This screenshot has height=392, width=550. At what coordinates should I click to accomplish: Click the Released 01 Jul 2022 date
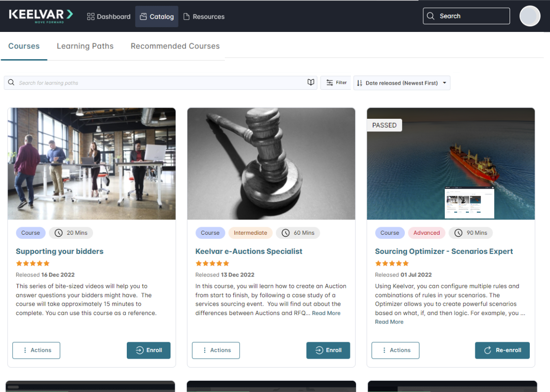(x=403, y=275)
